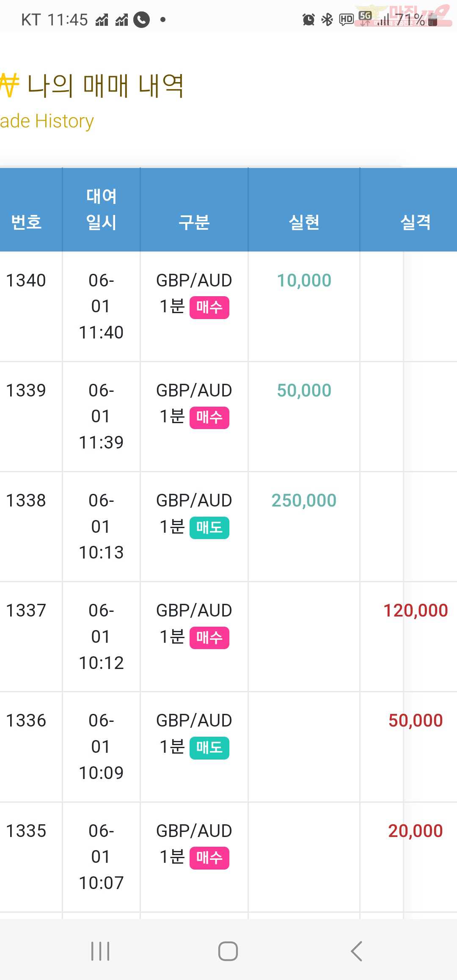This screenshot has height=980, width=457.
Task: Tap the Android home button
Action: coord(228,951)
